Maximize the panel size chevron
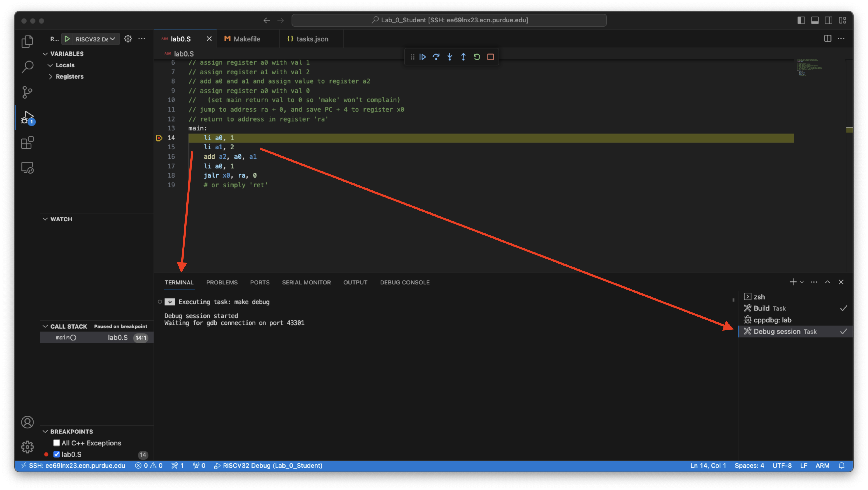Screen dimensions: 868x490 [828, 282]
